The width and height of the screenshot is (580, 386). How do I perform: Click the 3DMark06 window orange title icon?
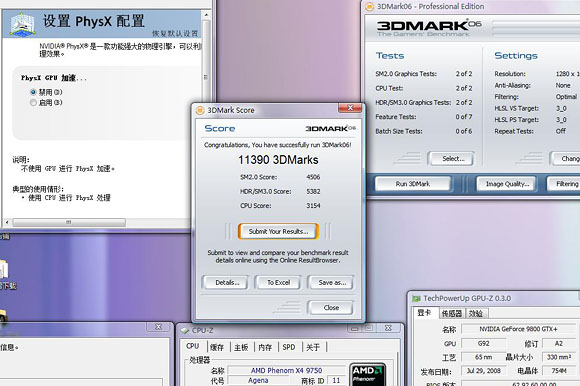[369, 6]
